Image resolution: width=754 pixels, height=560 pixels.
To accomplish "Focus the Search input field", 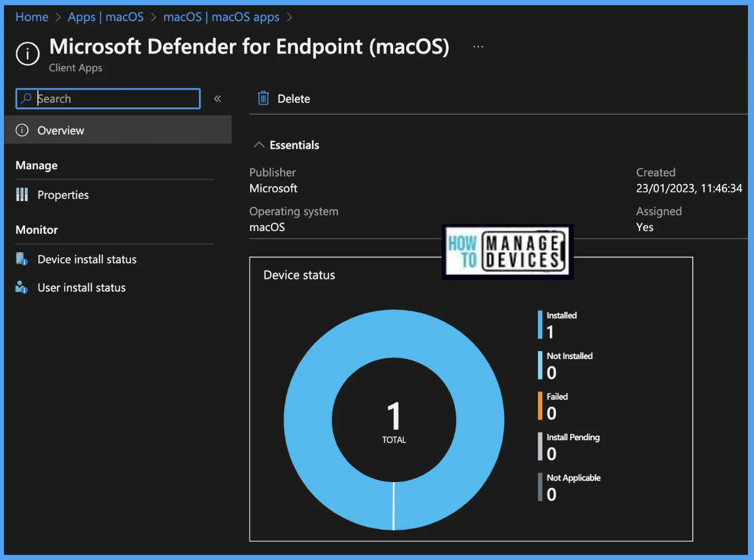I will click(108, 99).
